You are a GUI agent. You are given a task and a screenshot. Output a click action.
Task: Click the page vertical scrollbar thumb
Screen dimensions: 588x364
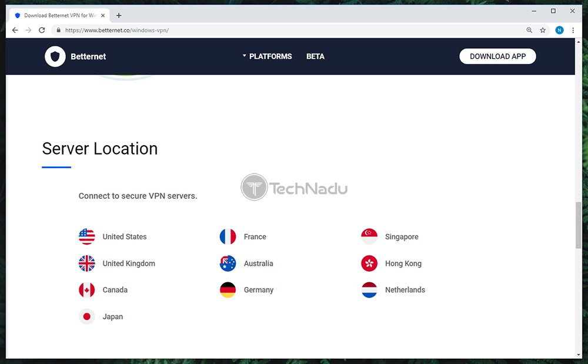tap(579, 225)
